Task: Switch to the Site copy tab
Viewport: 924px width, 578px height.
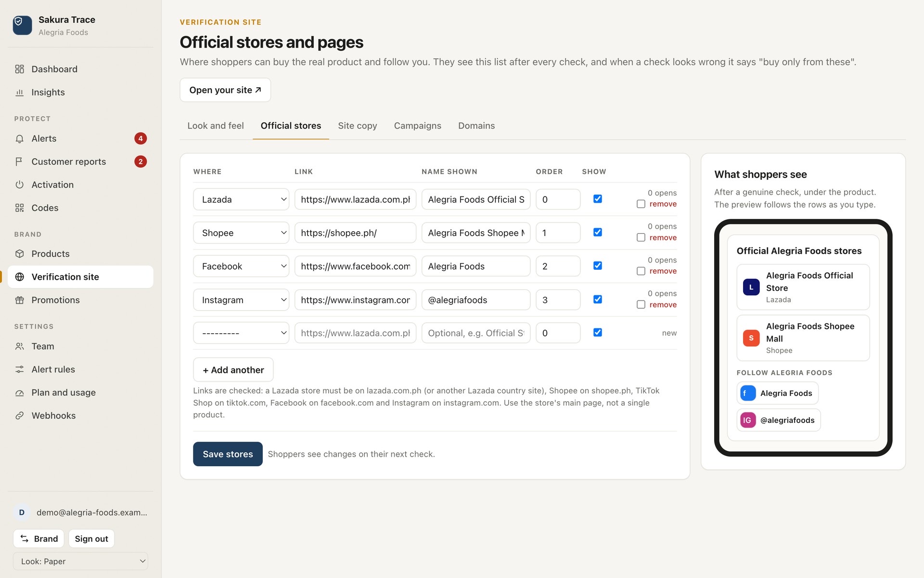Action: click(357, 126)
